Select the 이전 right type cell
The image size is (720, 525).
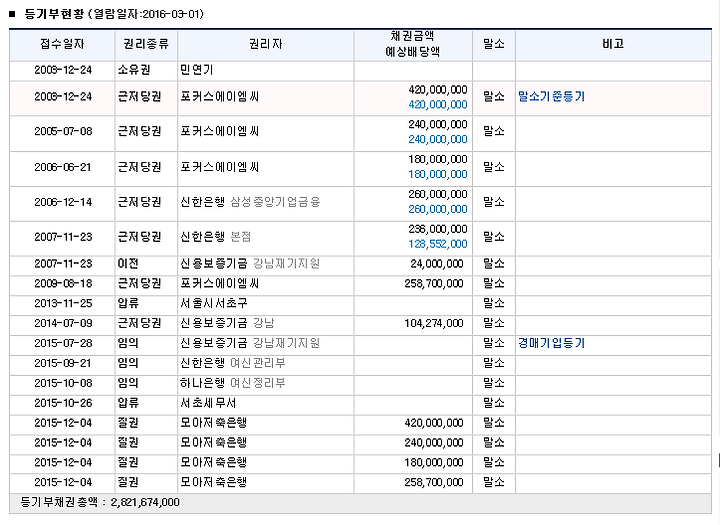click(128, 264)
